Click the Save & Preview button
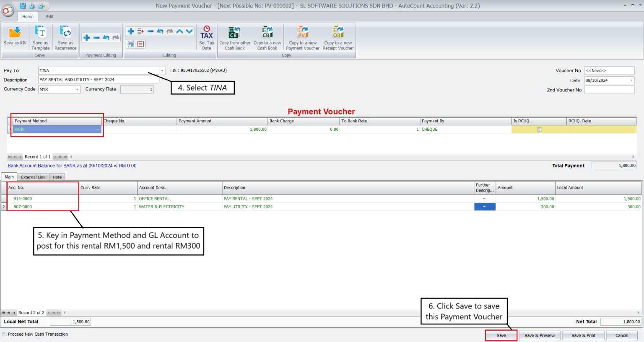The width and height of the screenshot is (644, 342). pyautogui.click(x=540, y=335)
